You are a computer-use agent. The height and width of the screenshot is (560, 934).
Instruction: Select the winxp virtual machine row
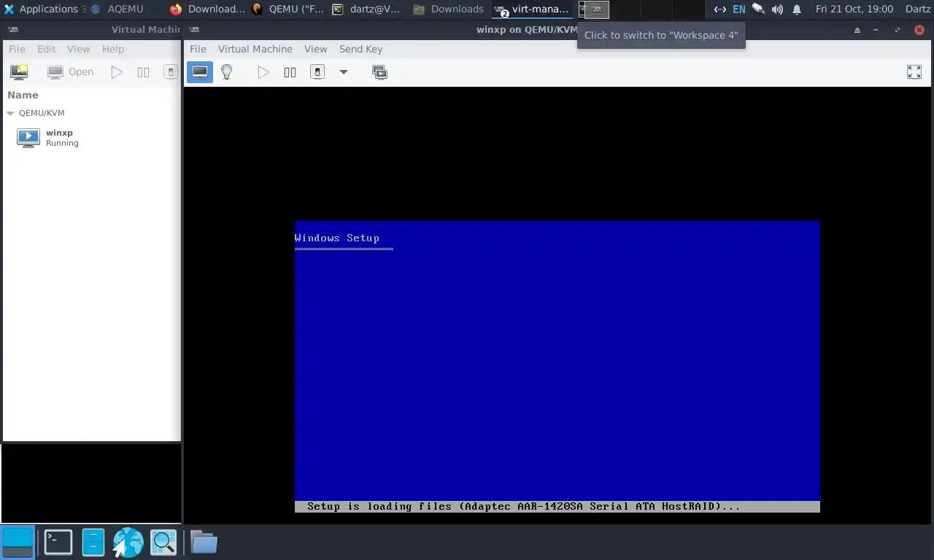[92, 137]
